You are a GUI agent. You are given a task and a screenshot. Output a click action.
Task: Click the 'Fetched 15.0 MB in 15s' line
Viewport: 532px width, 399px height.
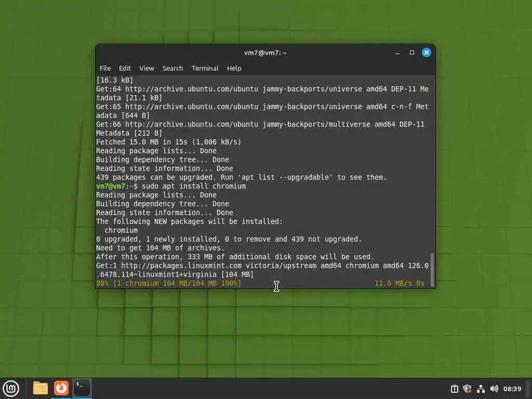click(x=169, y=142)
